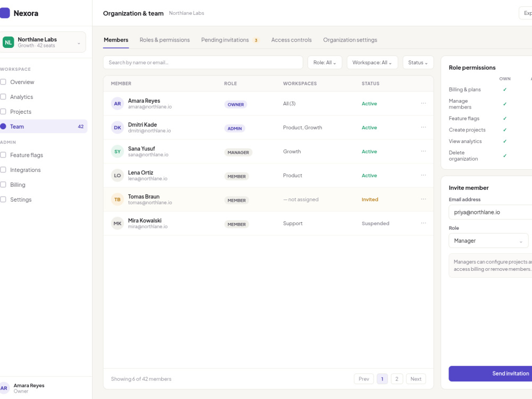This screenshot has width=532, height=399.
Task: Open Settings in the sidebar
Action: pyautogui.click(x=21, y=200)
